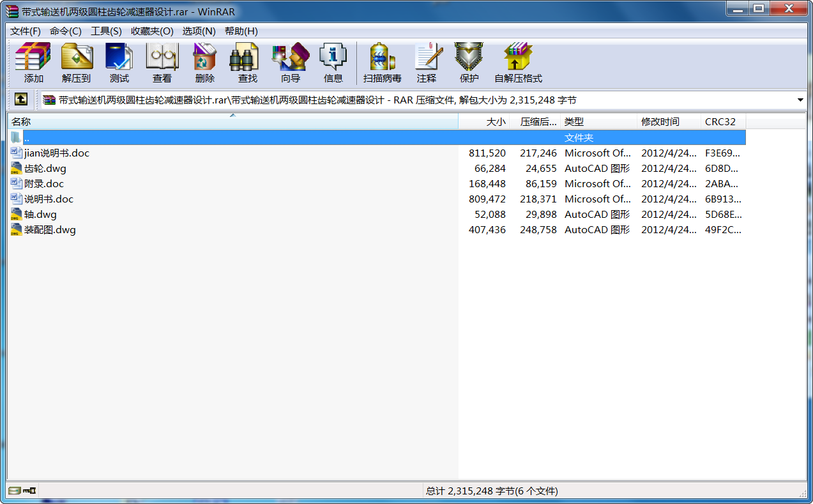
Task: Open the 文件(F) menu
Action: click(x=26, y=31)
